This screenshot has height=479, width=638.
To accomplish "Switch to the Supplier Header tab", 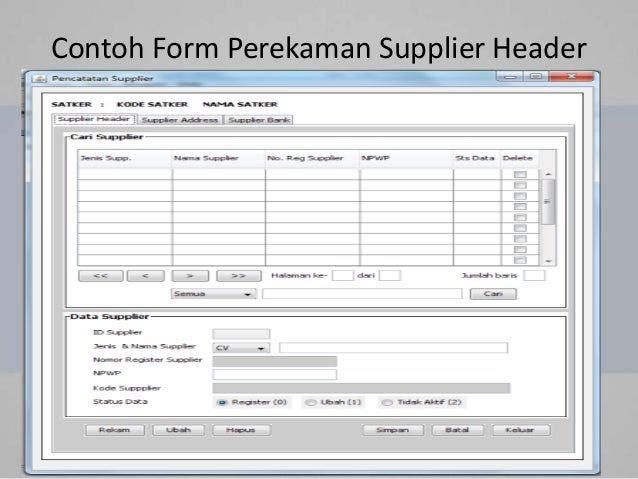I will [94, 119].
